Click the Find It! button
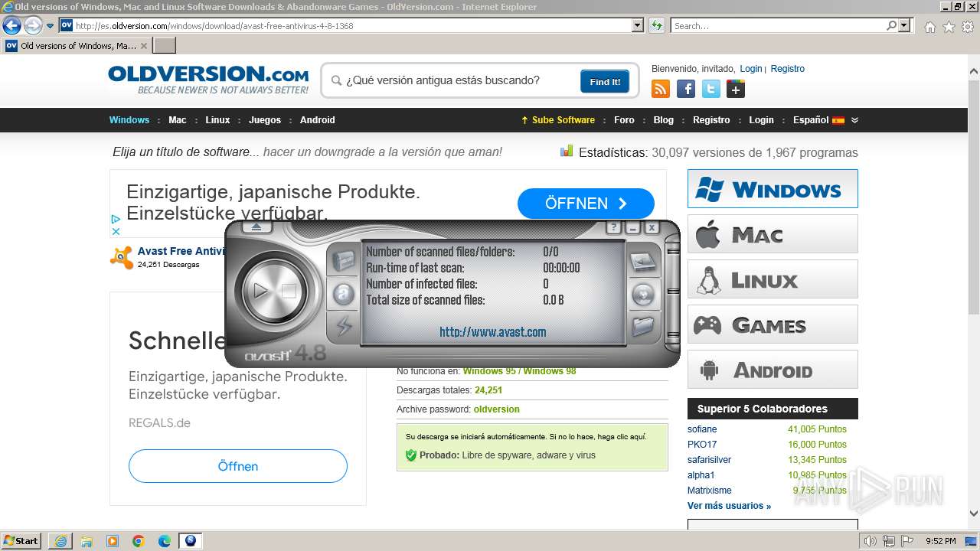Image resolution: width=980 pixels, height=551 pixels. (605, 81)
